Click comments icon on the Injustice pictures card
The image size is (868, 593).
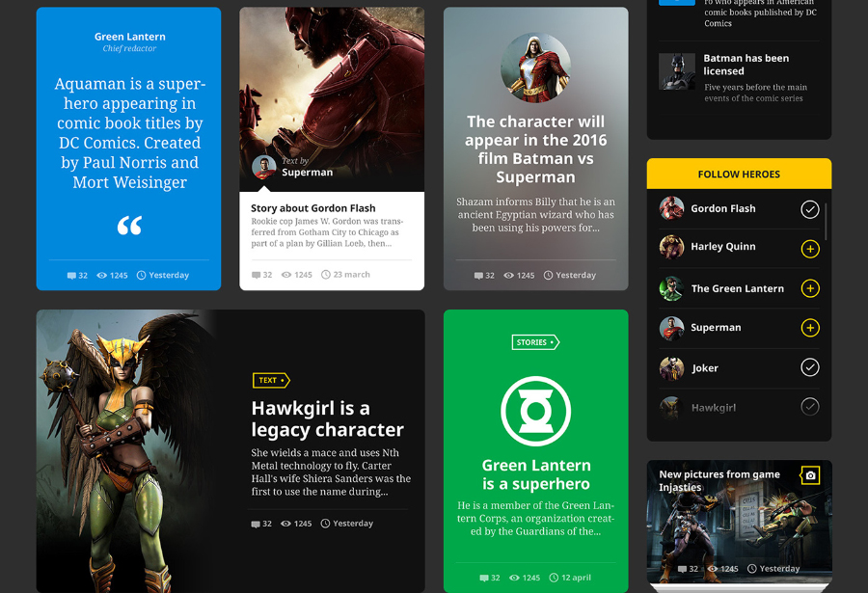click(682, 569)
